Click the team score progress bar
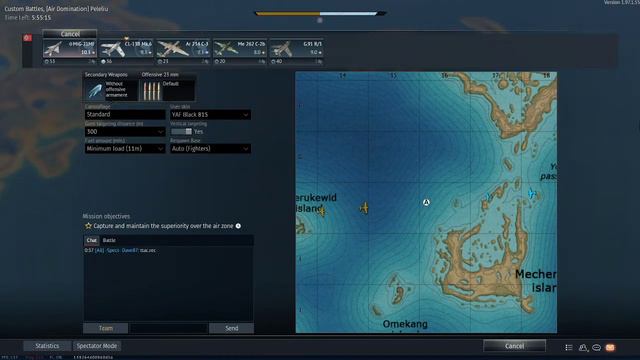 [320, 13]
